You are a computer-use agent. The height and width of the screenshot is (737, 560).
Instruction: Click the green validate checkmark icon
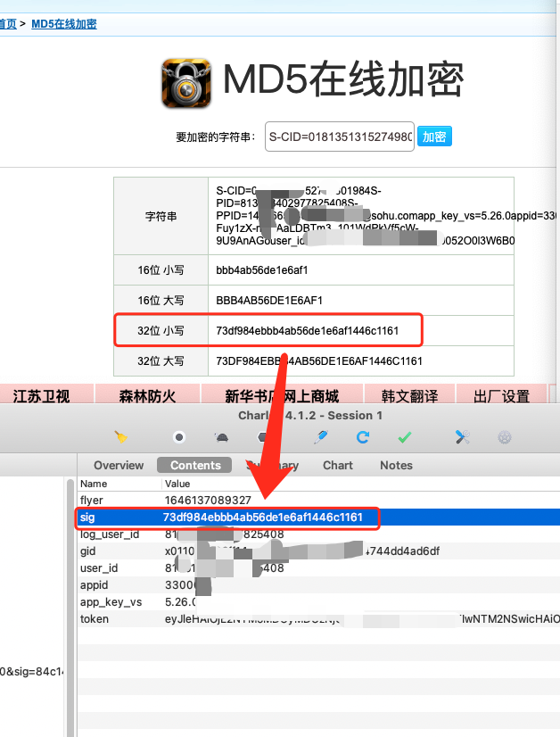405,437
